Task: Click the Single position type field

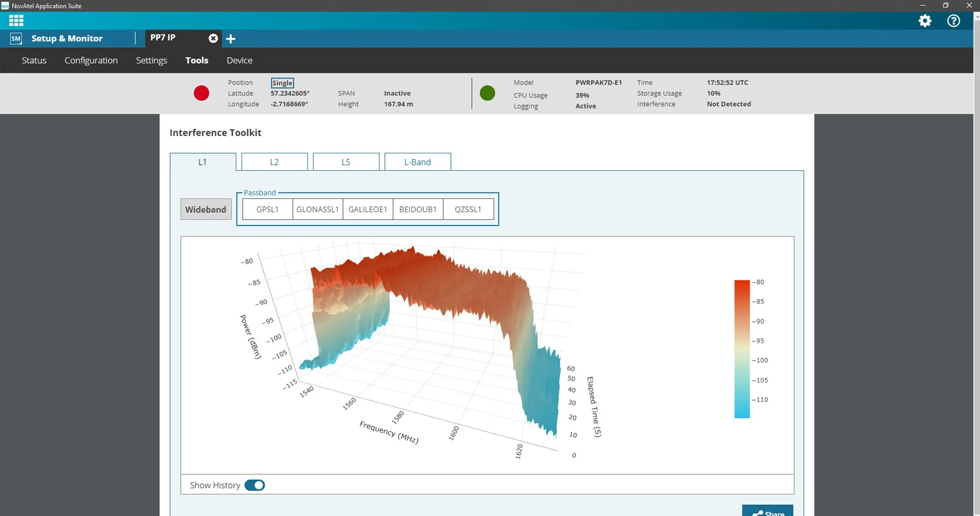Action: (282, 83)
